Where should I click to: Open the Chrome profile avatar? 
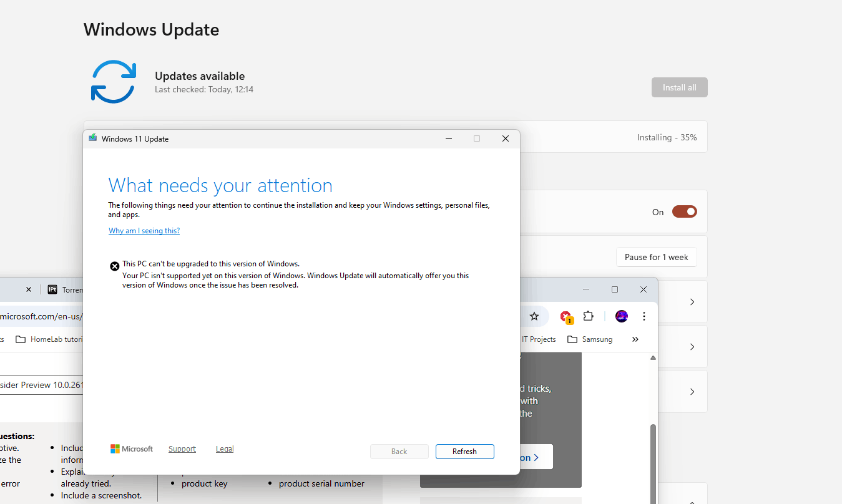coord(621,316)
